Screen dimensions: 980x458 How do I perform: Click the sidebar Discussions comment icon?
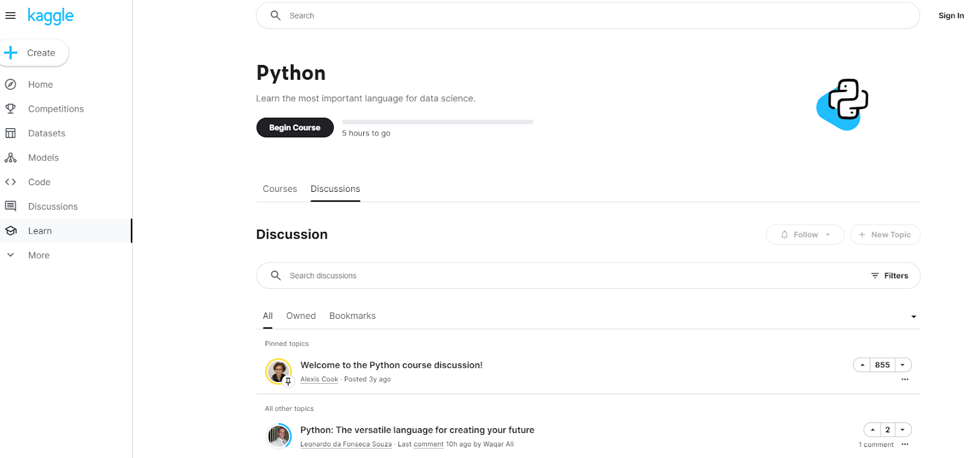10,206
